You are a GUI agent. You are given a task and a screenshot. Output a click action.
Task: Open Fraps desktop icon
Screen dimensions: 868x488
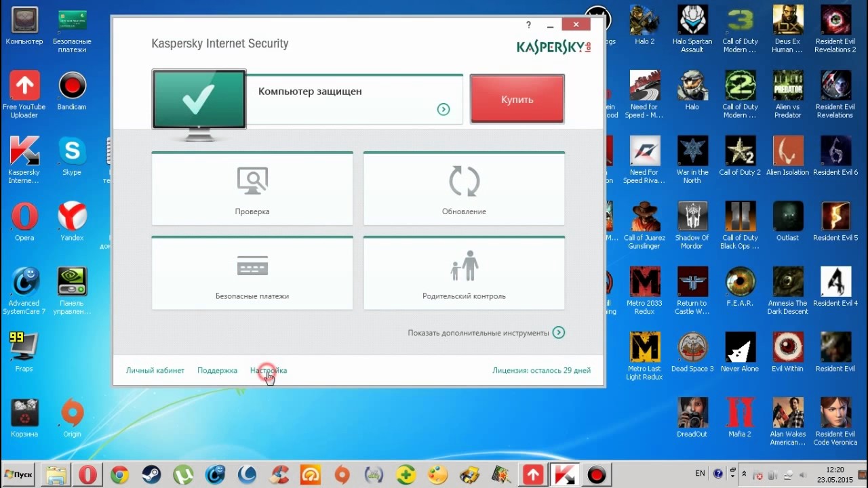pos(24,352)
